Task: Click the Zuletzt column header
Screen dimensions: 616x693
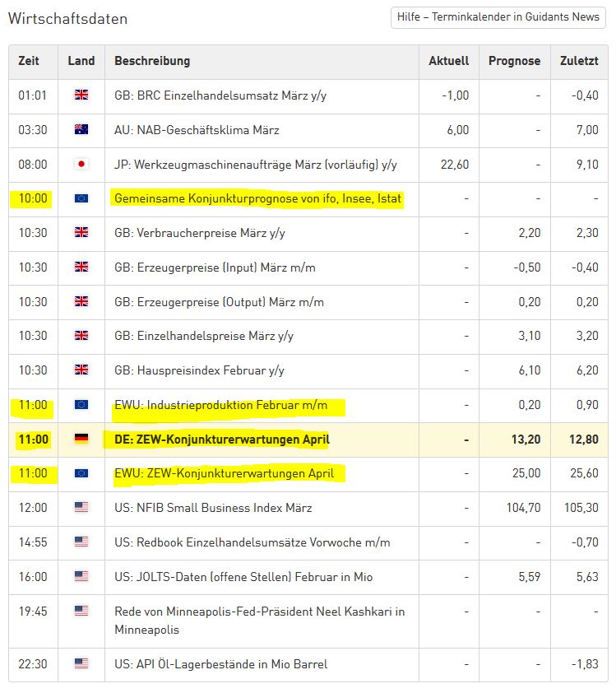Action: 579,61
